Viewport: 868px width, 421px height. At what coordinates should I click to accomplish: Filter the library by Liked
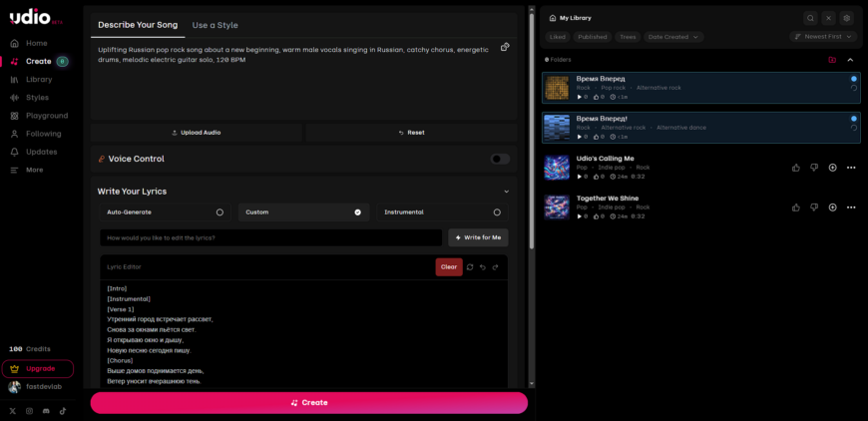(558, 37)
